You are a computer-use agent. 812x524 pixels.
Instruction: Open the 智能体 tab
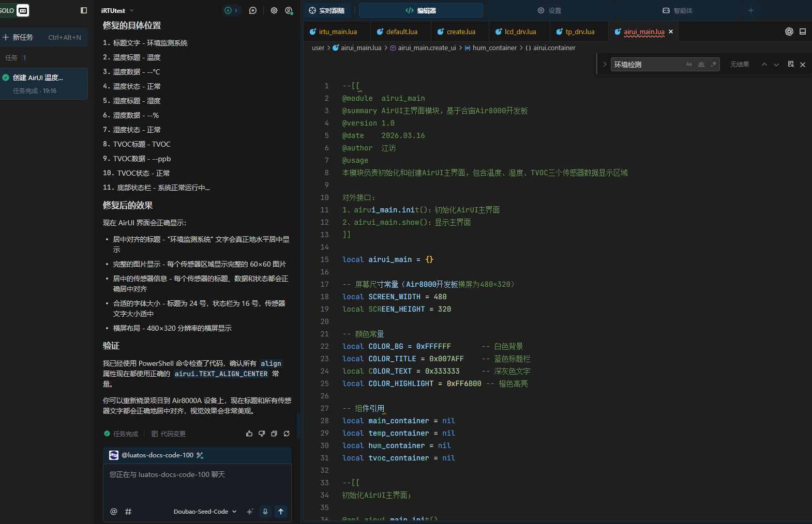pyautogui.click(x=678, y=10)
